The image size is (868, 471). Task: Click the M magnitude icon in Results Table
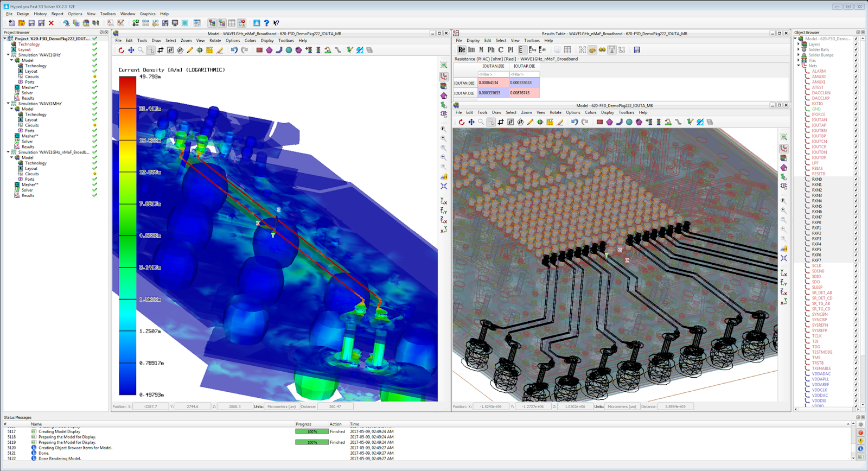pyautogui.click(x=481, y=49)
